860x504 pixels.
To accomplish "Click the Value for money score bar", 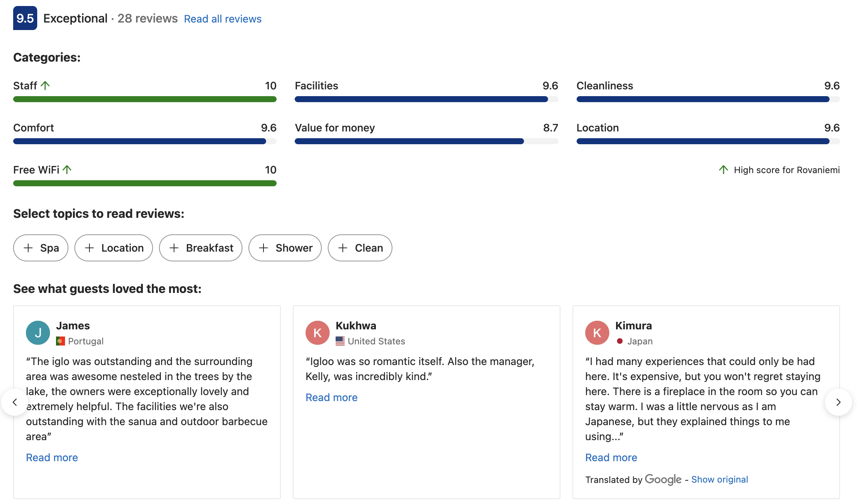I will (x=426, y=141).
